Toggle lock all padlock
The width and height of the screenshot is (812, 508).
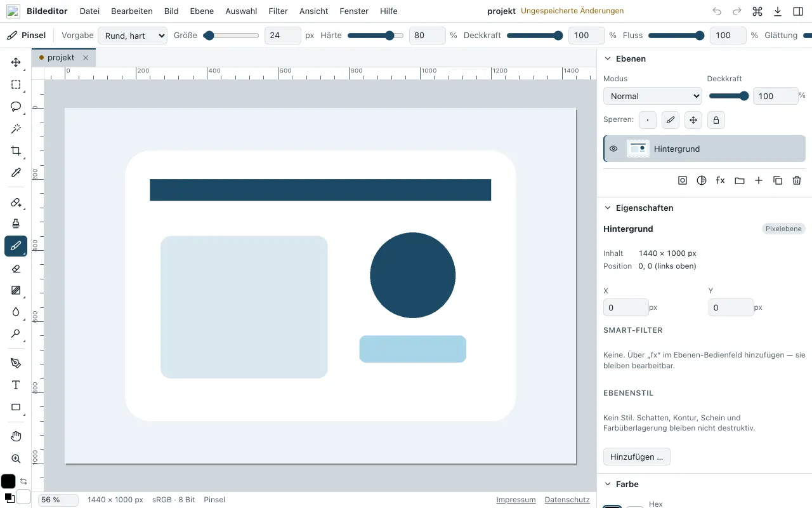coord(716,119)
